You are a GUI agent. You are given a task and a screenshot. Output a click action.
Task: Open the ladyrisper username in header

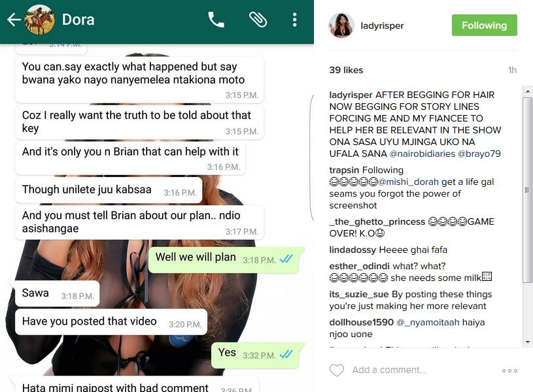382,26
